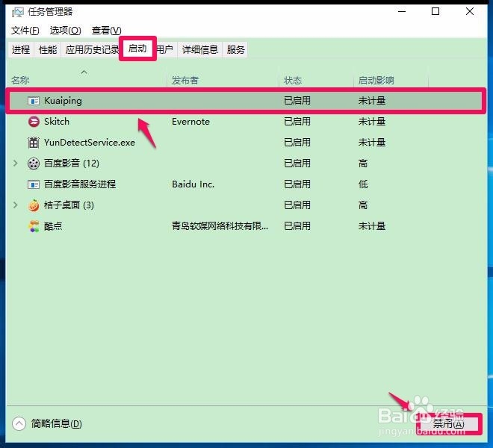
Task: Click 已启用 status in YunDetectService.exe row
Action: [297, 143]
